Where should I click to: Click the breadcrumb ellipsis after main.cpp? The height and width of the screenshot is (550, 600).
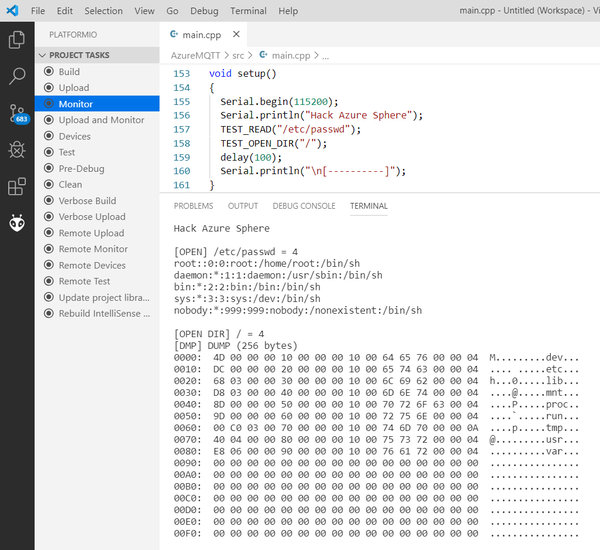click(x=325, y=57)
